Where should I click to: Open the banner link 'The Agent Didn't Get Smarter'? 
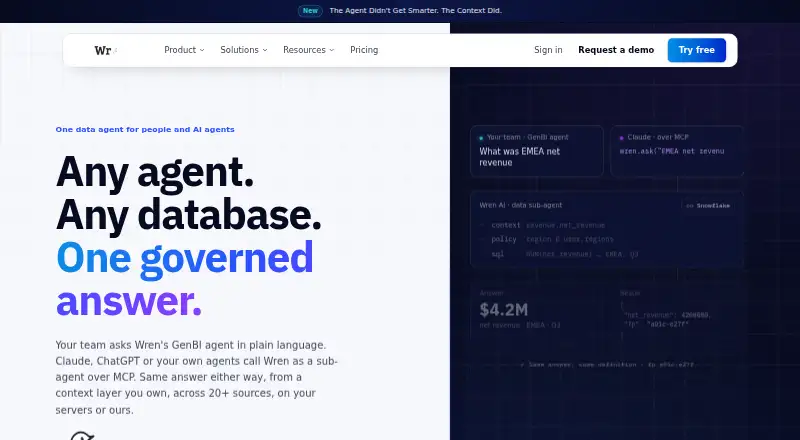(x=415, y=11)
